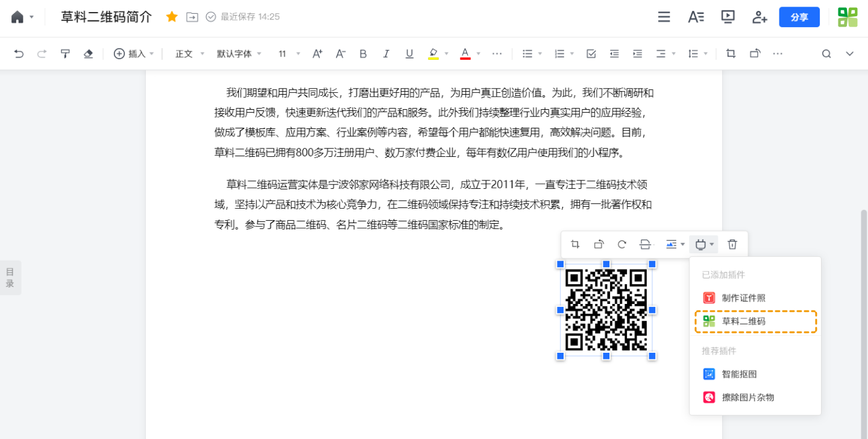Viewport: 868px width, 439px height.
Task: Open the hamburger menu icon
Action: click(x=664, y=17)
